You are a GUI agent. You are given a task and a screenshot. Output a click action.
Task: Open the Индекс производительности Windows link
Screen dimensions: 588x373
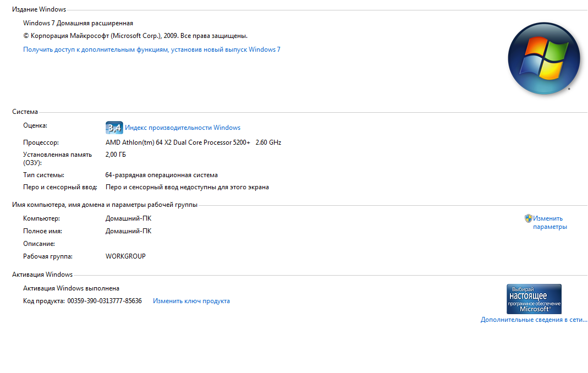pyautogui.click(x=183, y=128)
